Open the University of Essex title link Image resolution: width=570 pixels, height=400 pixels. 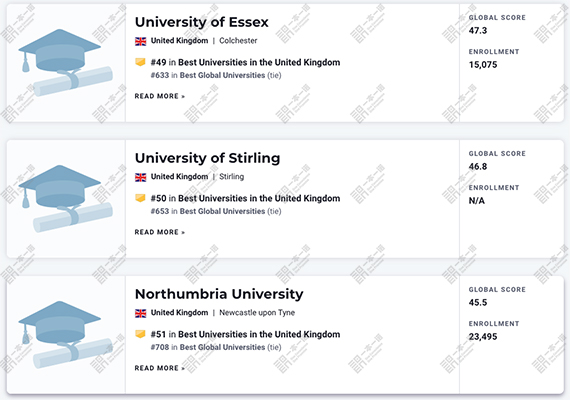[x=201, y=22]
